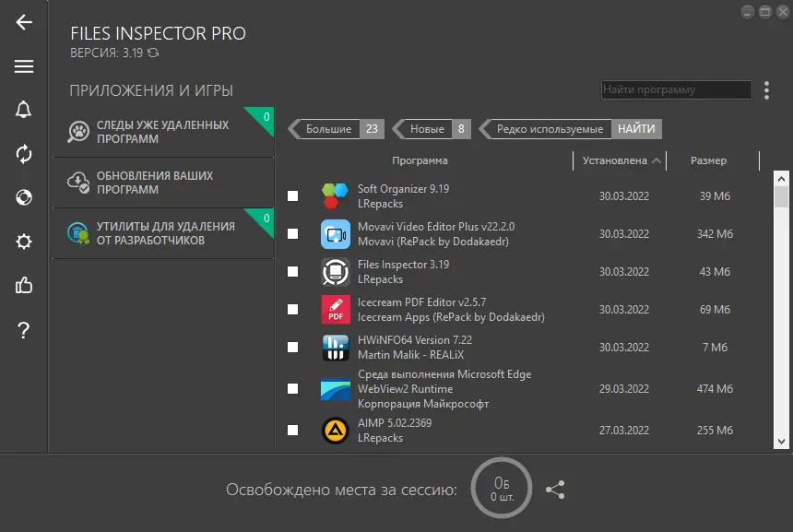The height and width of the screenshot is (532, 793).
Task: Click the НАЙТИ button
Action: [x=637, y=129]
